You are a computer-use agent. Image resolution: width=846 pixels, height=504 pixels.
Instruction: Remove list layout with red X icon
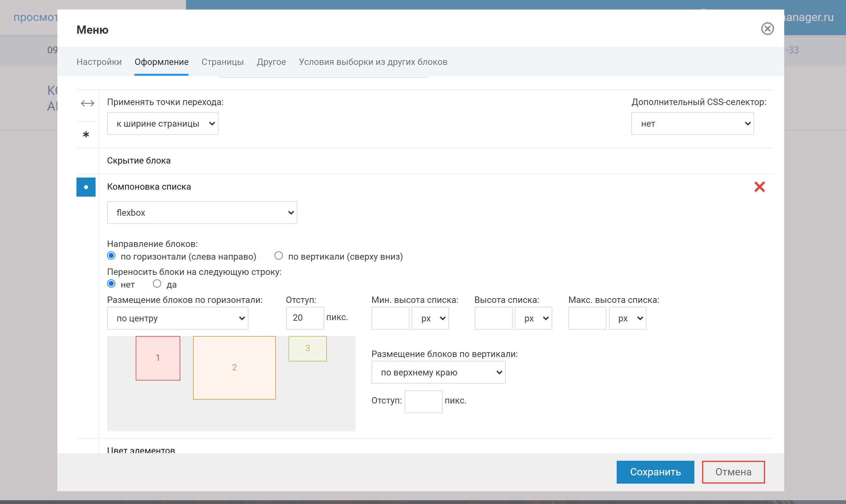pos(759,187)
